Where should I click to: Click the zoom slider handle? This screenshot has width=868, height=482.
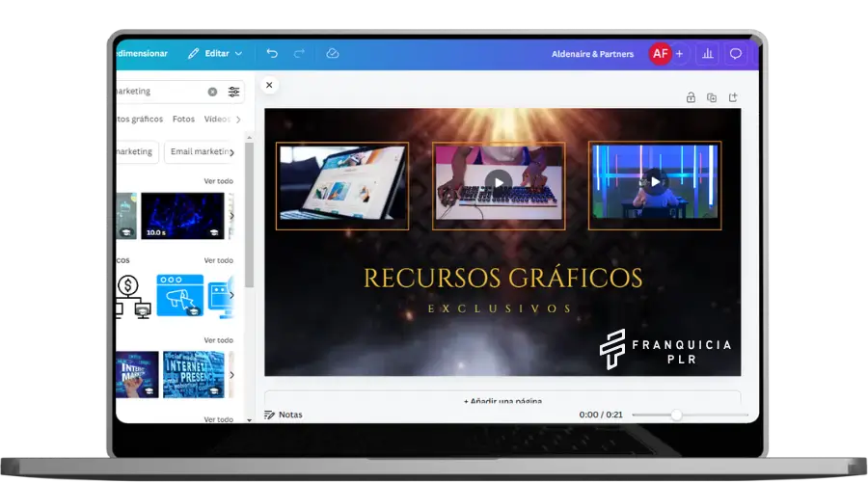[676, 415]
